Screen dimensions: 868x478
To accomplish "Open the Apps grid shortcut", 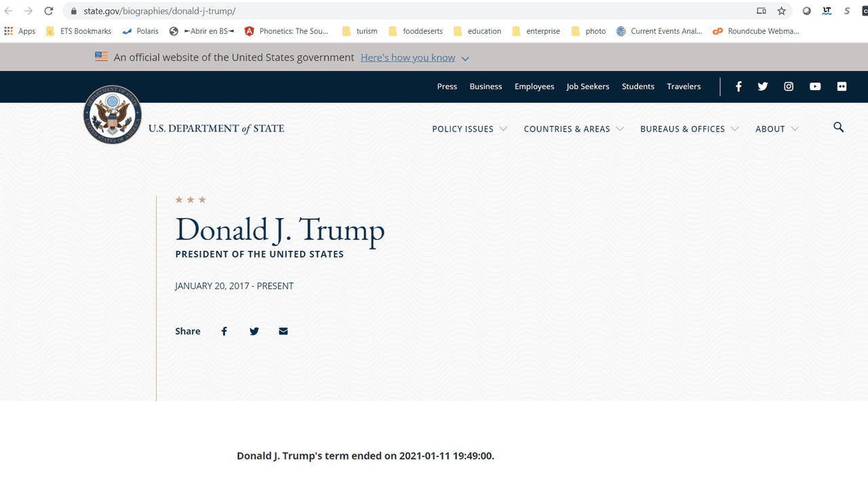I will click(20, 31).
